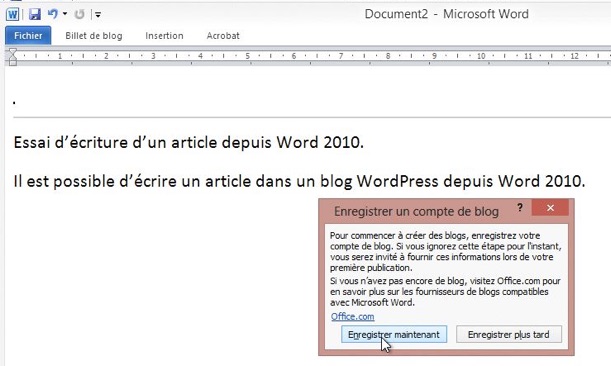This screenshot has width=611, height=366.
Task: Click the horizontal ruler at mark 6
Action: point(294,56)
